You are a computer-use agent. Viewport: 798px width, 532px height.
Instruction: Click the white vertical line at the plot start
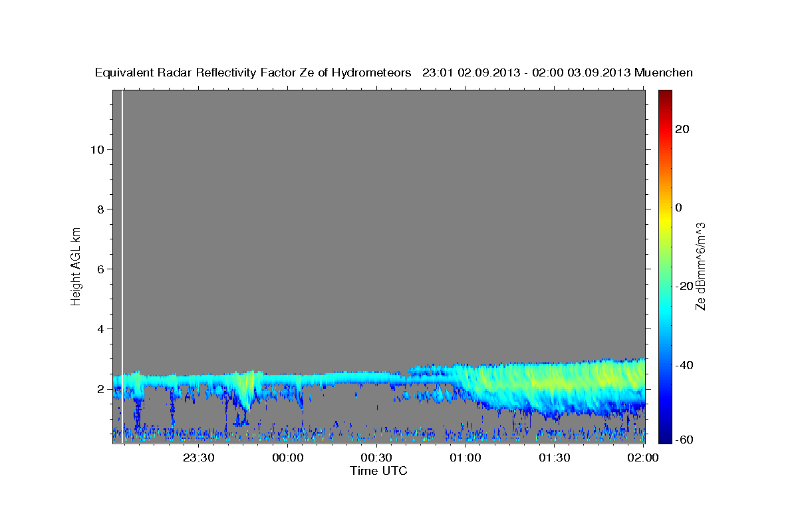tap(123, 266)
